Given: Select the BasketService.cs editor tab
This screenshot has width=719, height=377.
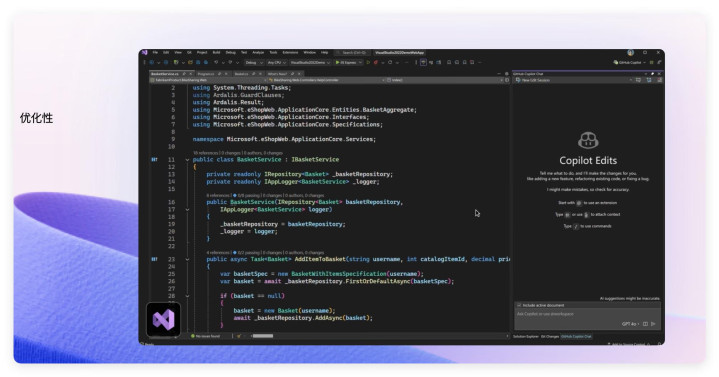Looking at the screenshot, I should [164, 73].
